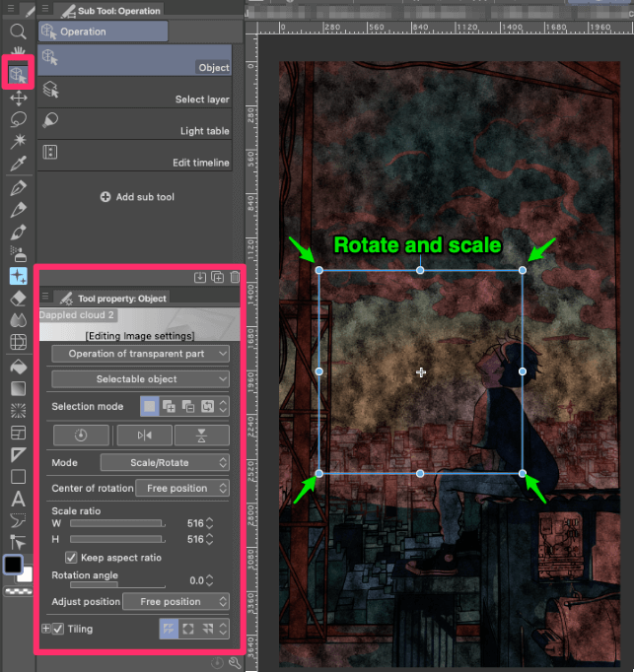Viewport: 634px width, 672px height.
Task: Select the Eraser tool
Action: point(19,299)
